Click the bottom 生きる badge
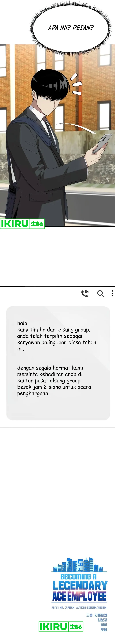The image size is (115, 644). tap(76, 627)
